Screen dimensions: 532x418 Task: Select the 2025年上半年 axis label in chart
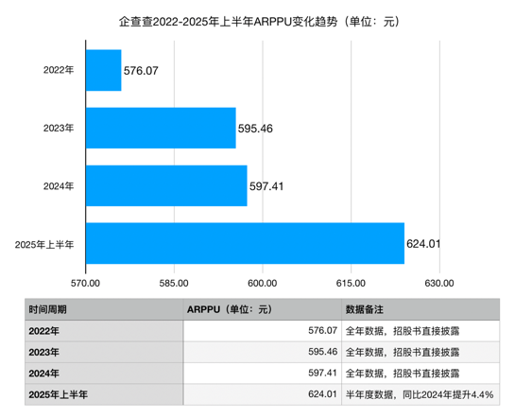pyautogui.click(x=44, y=245)
